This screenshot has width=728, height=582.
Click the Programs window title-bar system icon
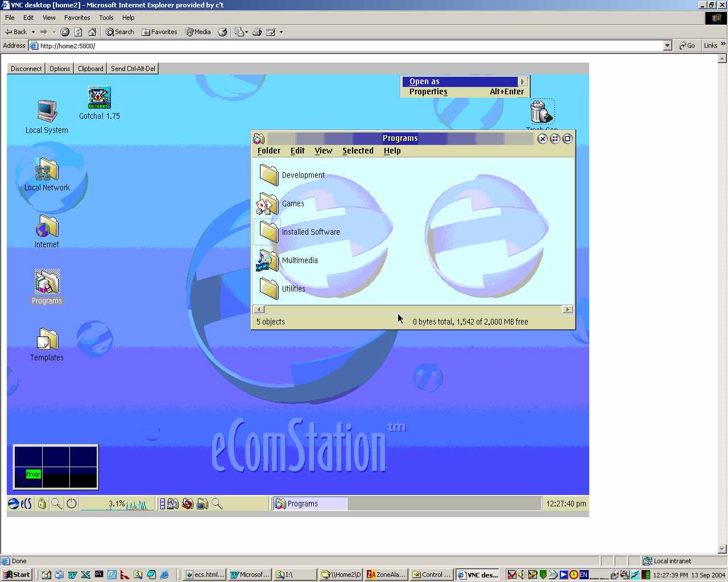[259, 138]
